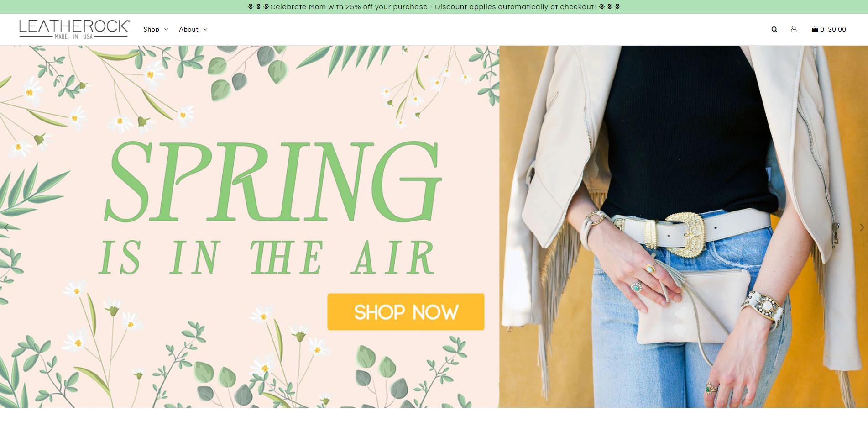Click the model photo with white belt
Image resolution: width=868 pixels, height=427 pixels.
click(x=684, y=227)
